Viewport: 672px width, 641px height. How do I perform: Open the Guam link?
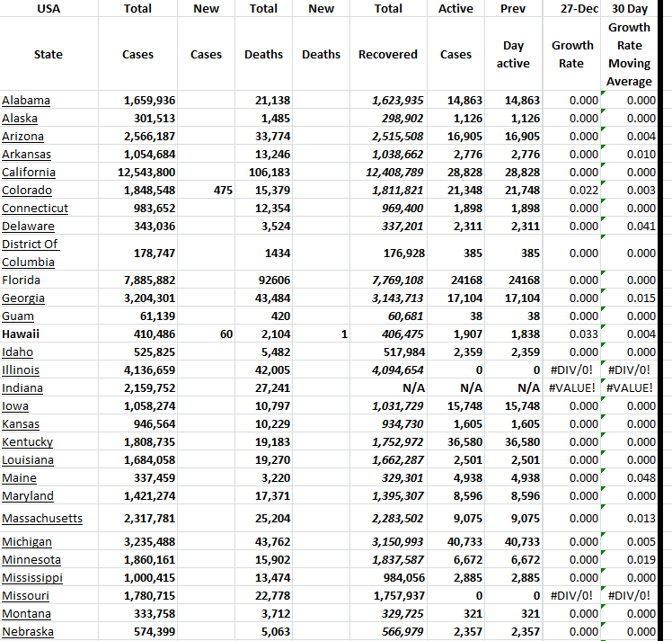point(18,316)
